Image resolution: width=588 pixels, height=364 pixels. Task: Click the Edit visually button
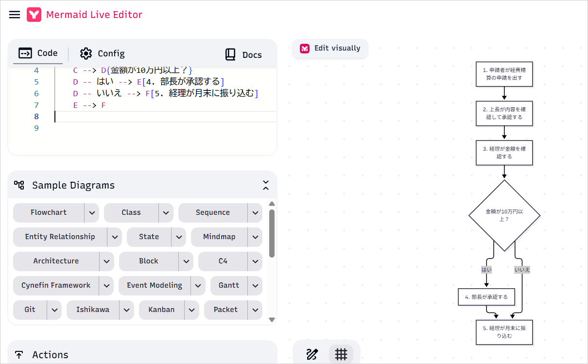click(x=330, y=48)
